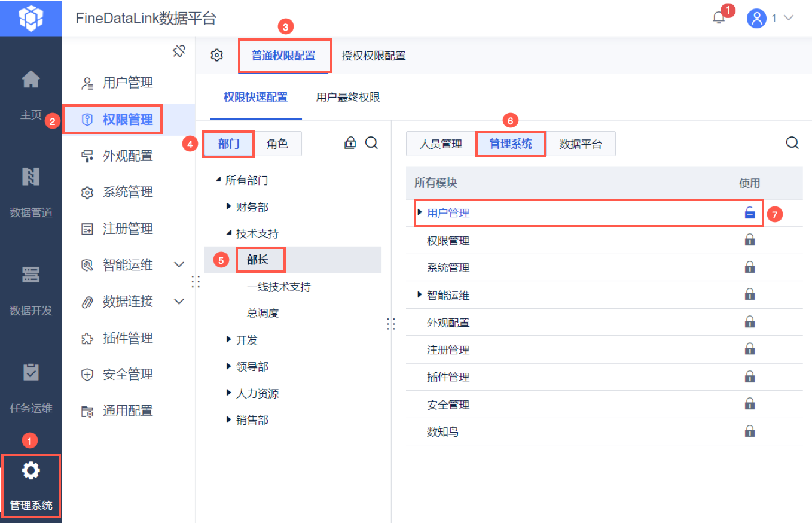
Task: Click the notification bell icon
Action: tap(719, 18)
